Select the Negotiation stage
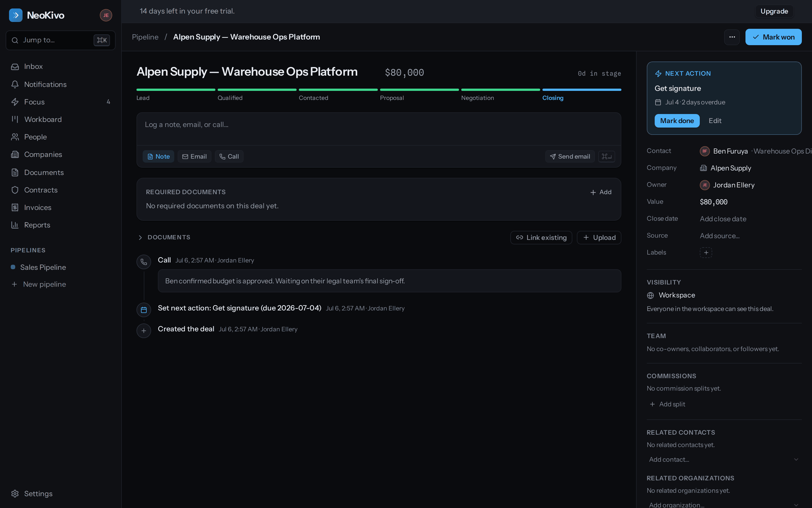Viewport: 812px width, 508px height. (x=500, y=95)
